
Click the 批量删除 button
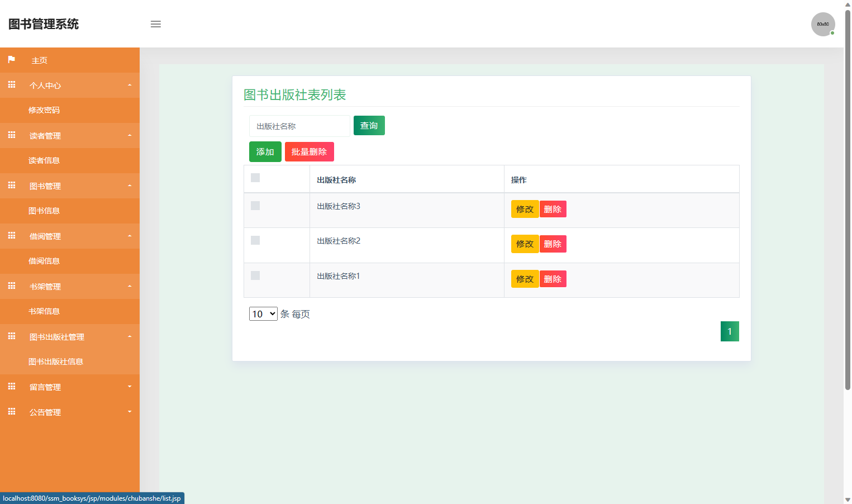click(309, 151)
